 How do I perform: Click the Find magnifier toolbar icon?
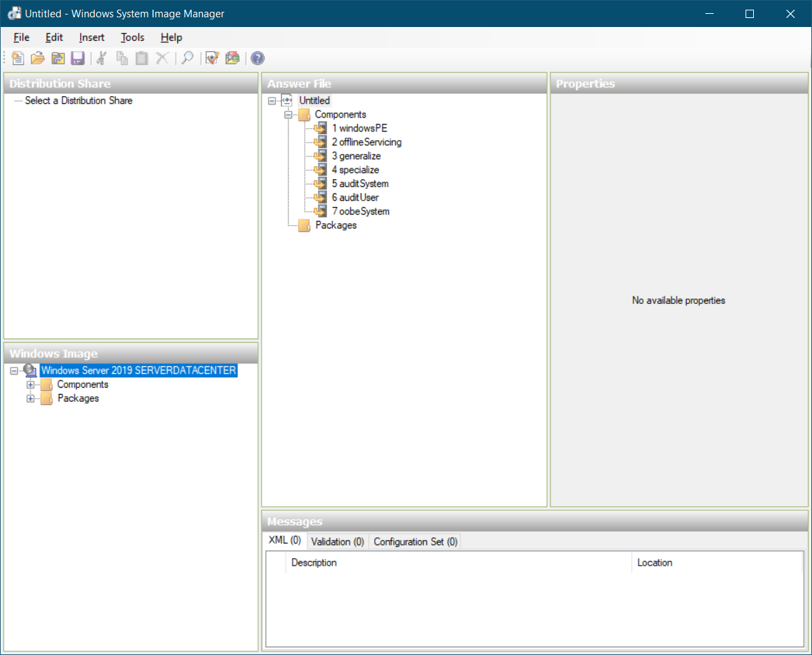(188, 58)
